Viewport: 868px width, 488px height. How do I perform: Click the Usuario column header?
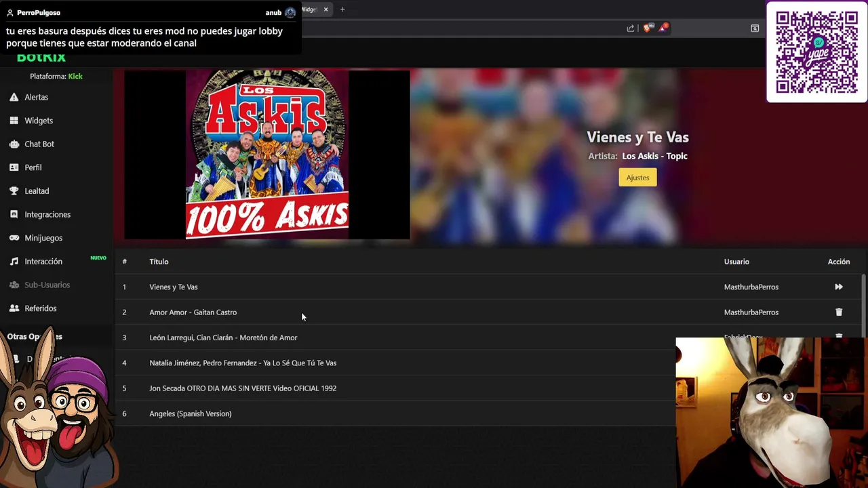(736, 262)
